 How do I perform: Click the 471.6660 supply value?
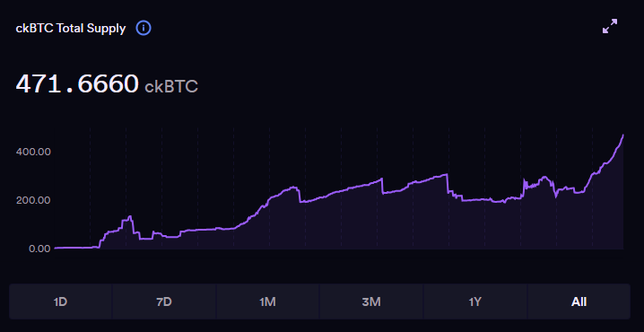pyautogui.click(x=77, y=84)
